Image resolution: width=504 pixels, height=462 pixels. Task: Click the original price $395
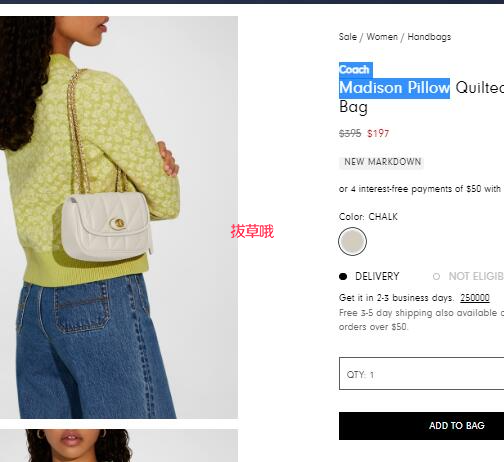click(x=350, y=134)
